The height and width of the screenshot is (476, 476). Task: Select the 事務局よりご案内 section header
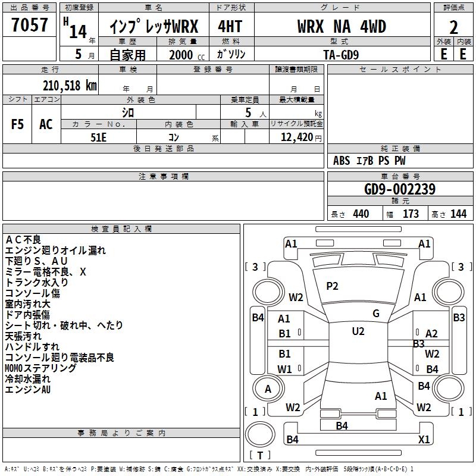121,433
